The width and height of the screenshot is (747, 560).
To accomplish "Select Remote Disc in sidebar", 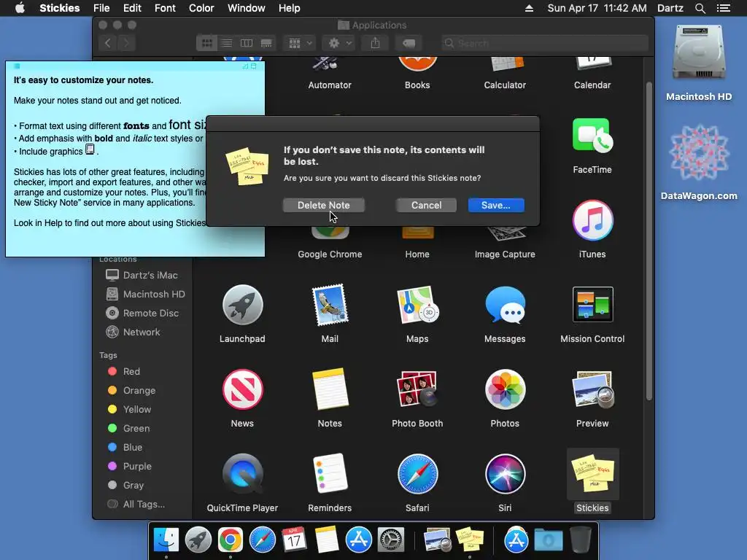I will click(142, 314).
